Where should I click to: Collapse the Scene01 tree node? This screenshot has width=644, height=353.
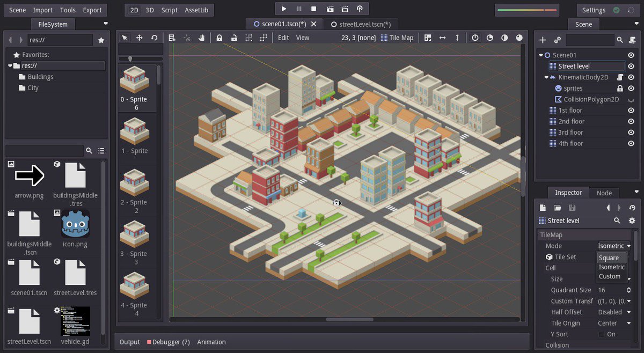point(540,54)
